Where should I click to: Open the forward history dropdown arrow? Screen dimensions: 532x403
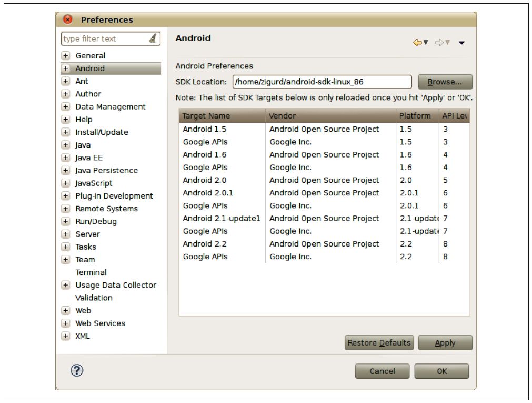447,43
